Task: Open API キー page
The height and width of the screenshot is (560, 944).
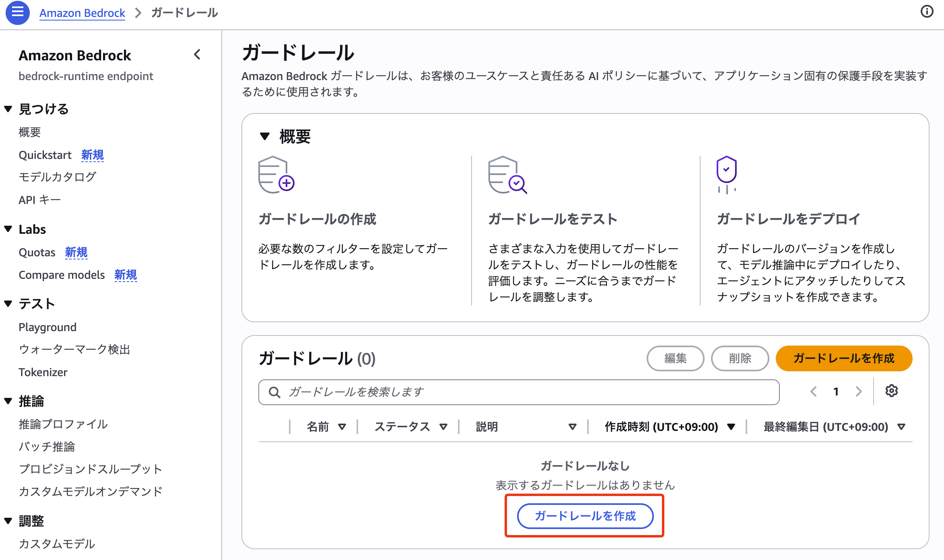Action: point(39,200)
